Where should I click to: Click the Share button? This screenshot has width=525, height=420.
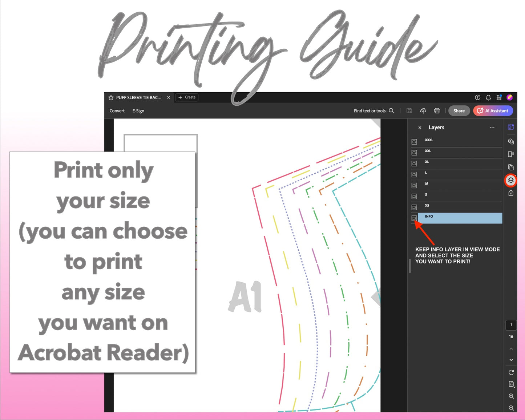pyautogui.click(x=459, y=111)
